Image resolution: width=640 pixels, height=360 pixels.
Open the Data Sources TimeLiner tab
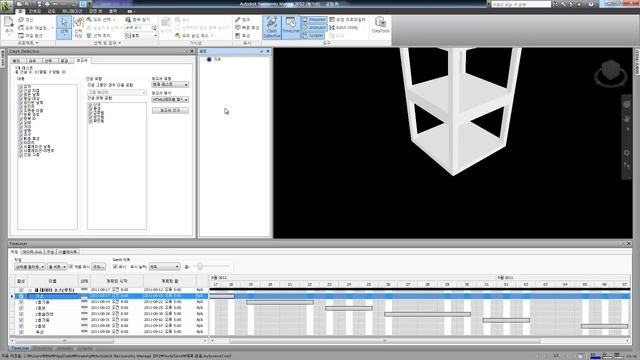tap(33, 252)
